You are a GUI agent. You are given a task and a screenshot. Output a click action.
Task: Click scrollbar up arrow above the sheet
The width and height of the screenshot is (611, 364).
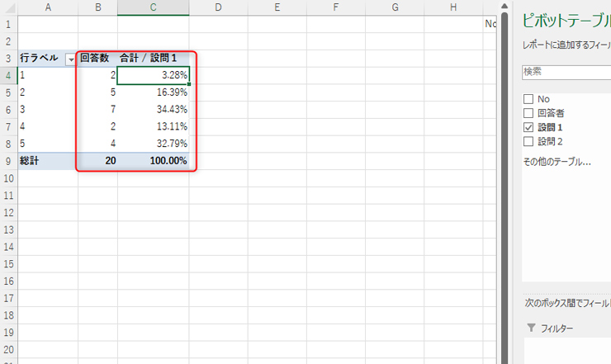pos(504,7)
